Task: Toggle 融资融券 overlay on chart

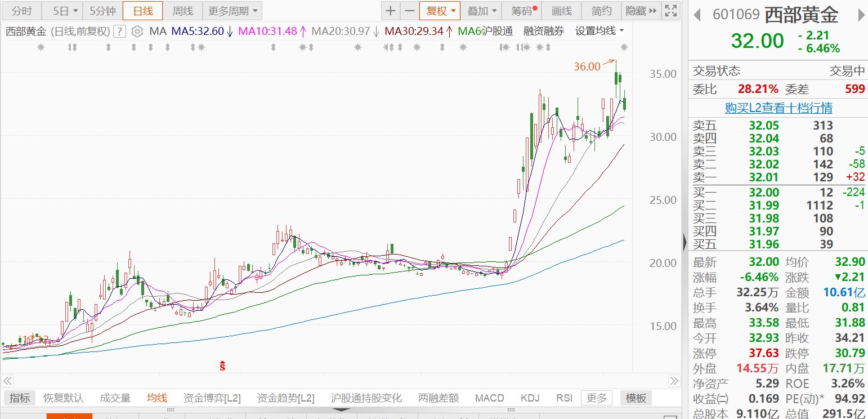Action: point(543,32)
